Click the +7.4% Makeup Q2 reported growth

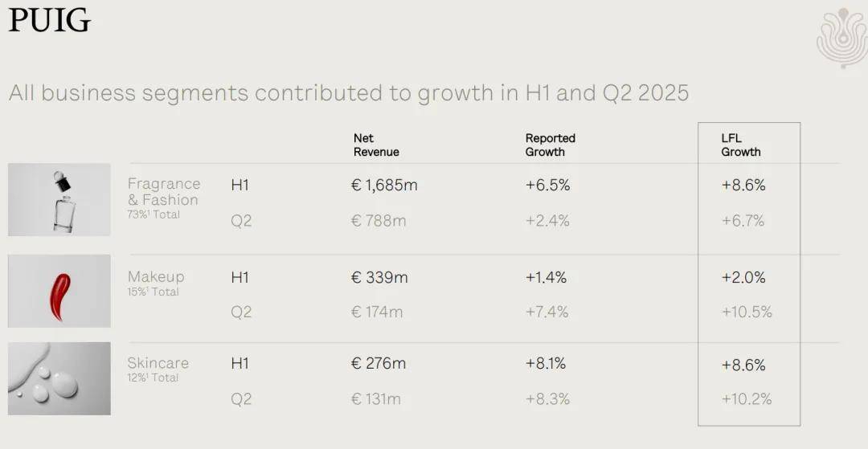click(547, 312)
